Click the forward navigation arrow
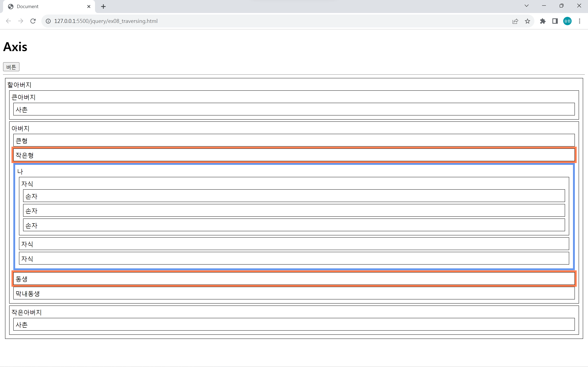 coord(21,21)
